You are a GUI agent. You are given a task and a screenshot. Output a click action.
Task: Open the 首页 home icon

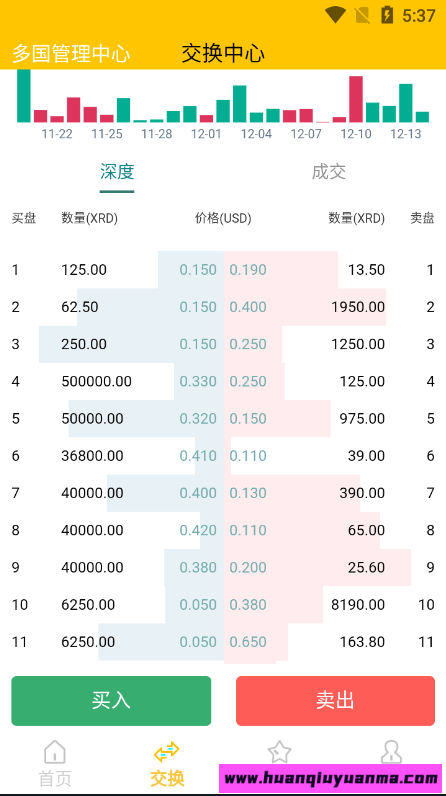55,752
